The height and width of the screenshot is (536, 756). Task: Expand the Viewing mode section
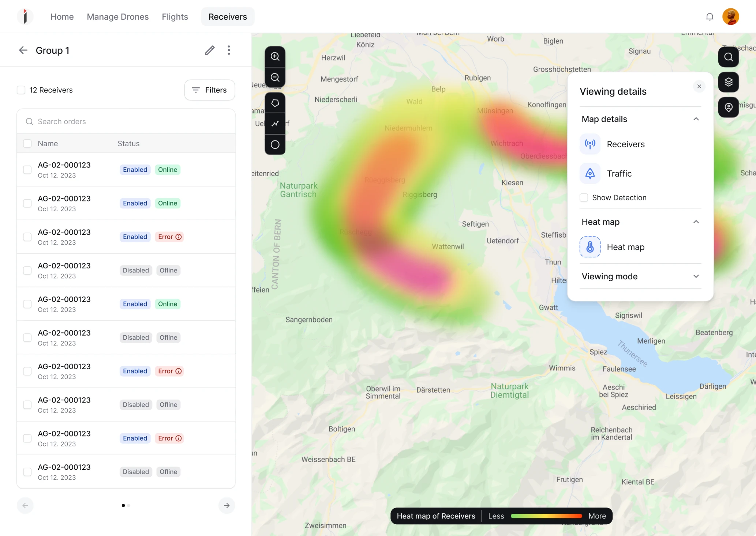coord(696,276)
